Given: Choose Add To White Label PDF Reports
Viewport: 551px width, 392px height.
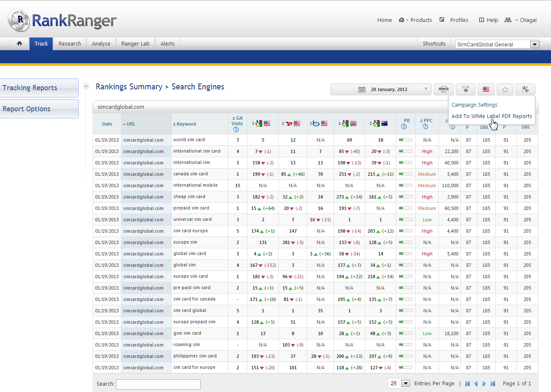Looking at the screenshot, I should [x=491, y=116].
